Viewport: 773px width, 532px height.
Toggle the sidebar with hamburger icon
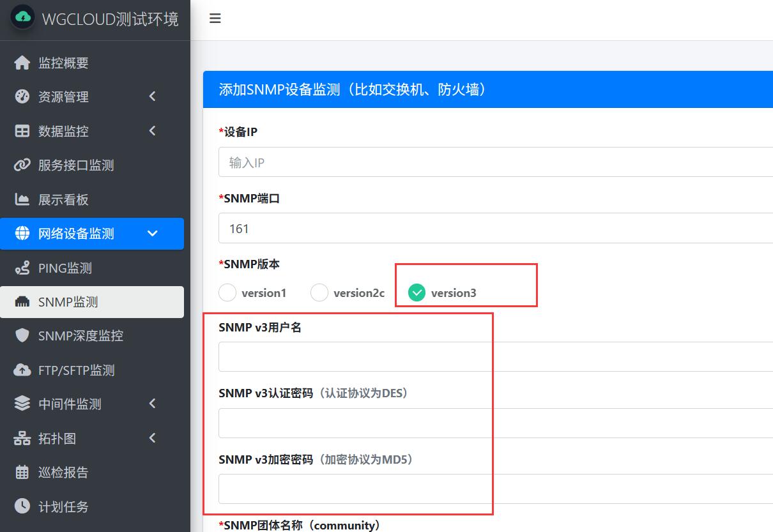(215, 19)
